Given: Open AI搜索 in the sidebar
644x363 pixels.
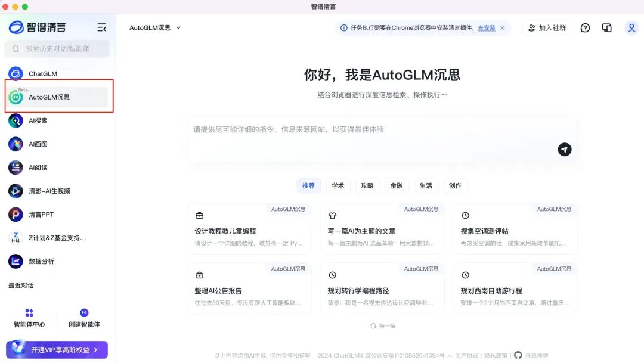Looking at the screenshot, I should click(x=57, y=121).
